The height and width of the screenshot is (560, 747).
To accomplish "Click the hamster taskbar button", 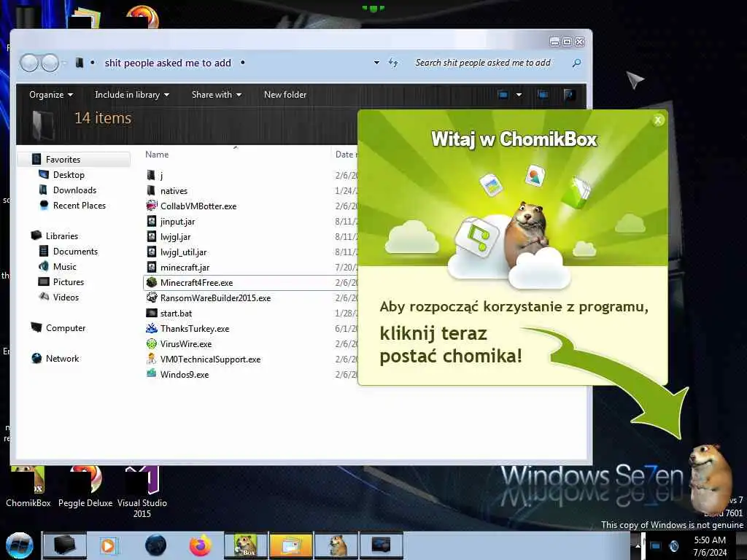I will [336, 545].
